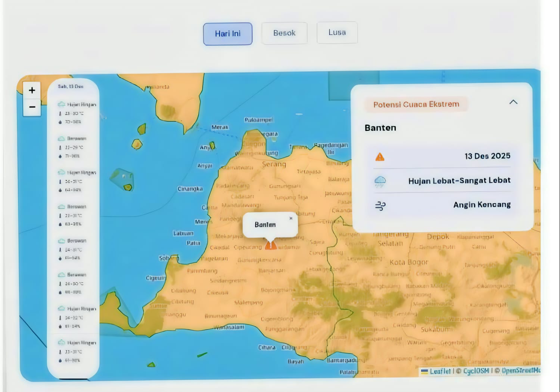Switch to the Hari Ini tab
Image resolution: width=560 pixels, height=392 pixels.
(228, 34)
